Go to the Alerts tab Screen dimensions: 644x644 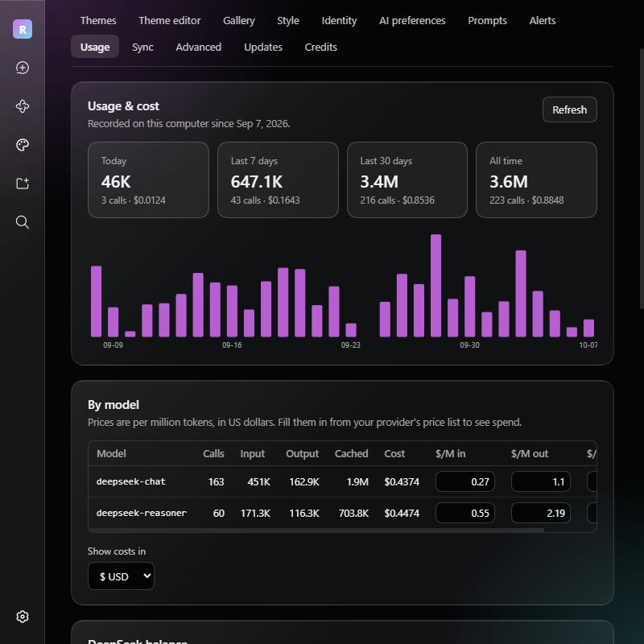(x=542, y=21)
